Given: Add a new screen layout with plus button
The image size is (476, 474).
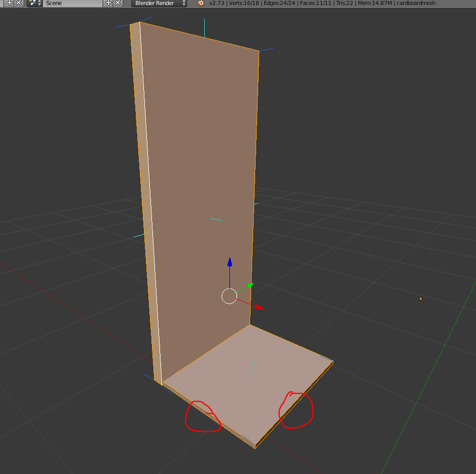Looking at the screenshot, I should (10, 3).
